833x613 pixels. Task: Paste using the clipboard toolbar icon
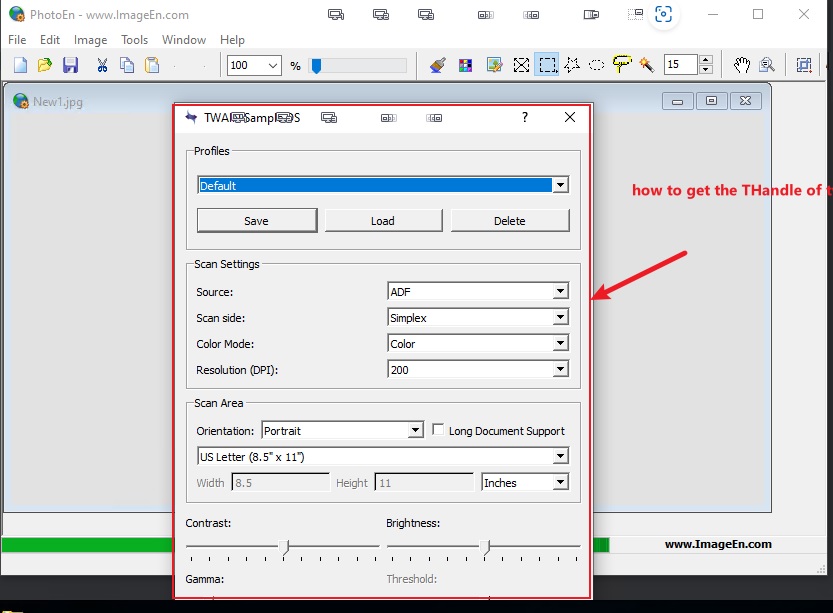[152, 65]
